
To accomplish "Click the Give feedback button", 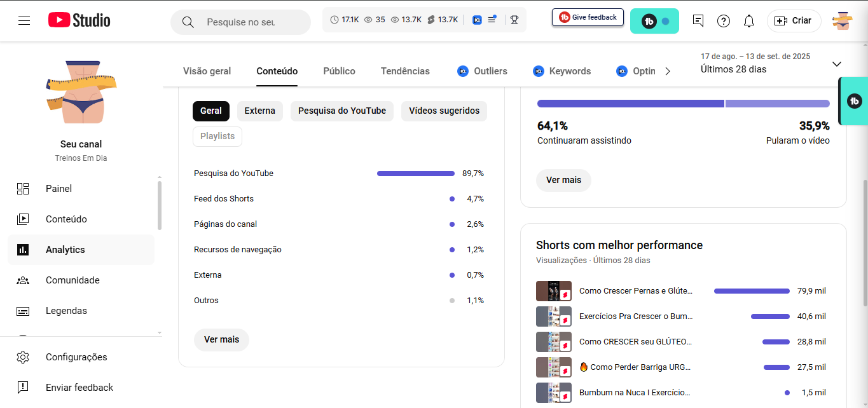I will coord(588,18).
